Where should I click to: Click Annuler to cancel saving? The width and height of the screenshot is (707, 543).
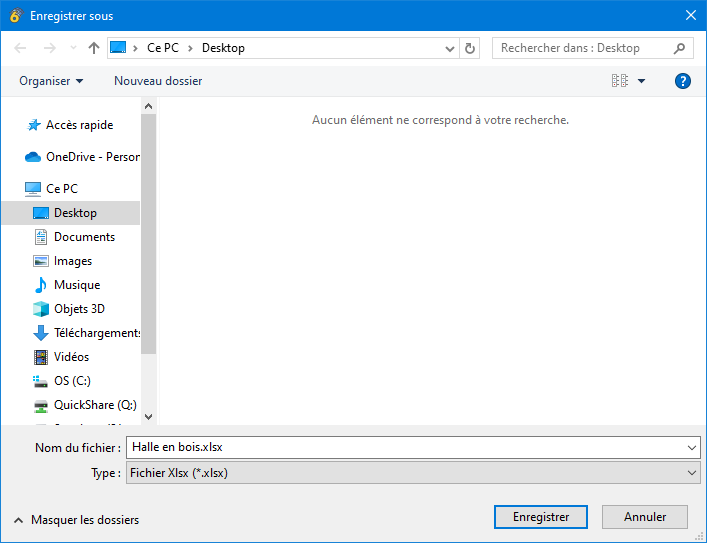[645, 517]
